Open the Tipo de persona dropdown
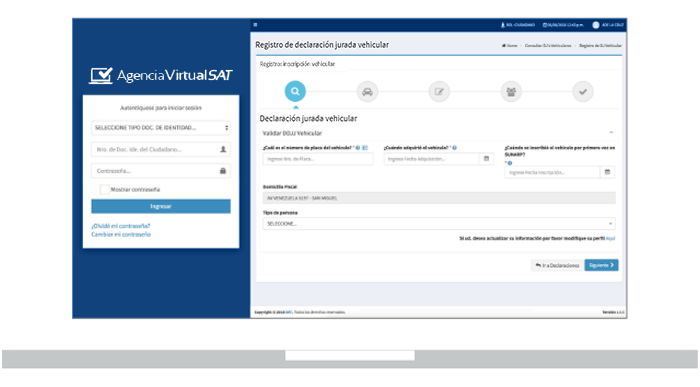 [x=439, y=224]
